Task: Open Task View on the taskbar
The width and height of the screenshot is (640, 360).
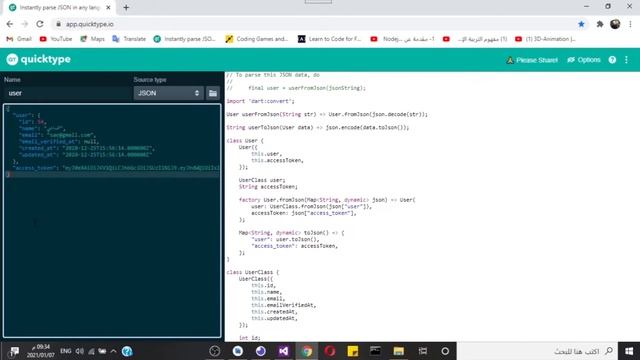Action: (422, 351)
